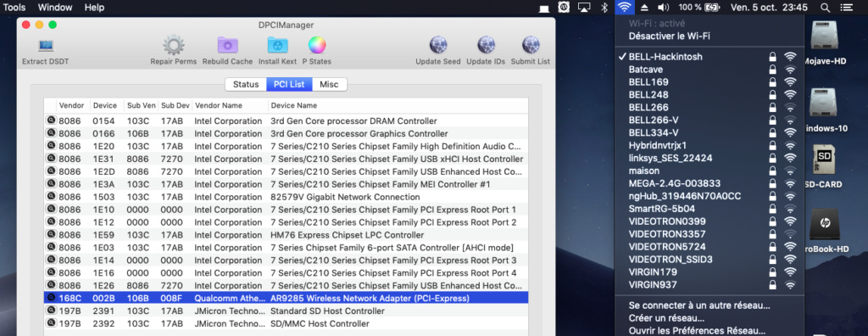The height and width of the screenshot is (336, 868).
Task: Click the Submit List globe icon
Action: tap(531, 45)
